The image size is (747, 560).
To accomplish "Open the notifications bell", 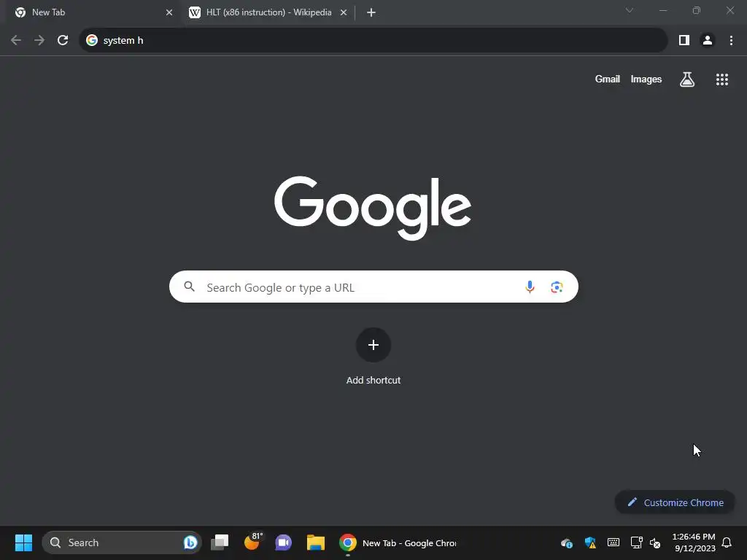I will (x=727, y=542).
